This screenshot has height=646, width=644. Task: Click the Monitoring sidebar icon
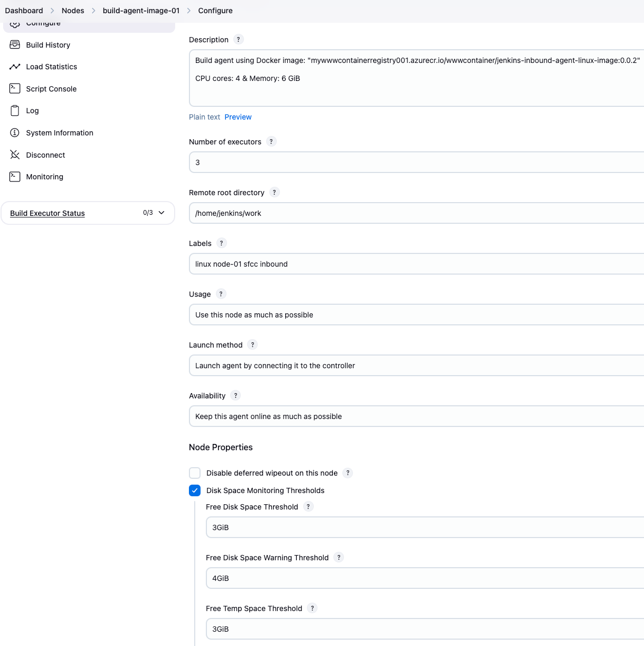(15, 177)
